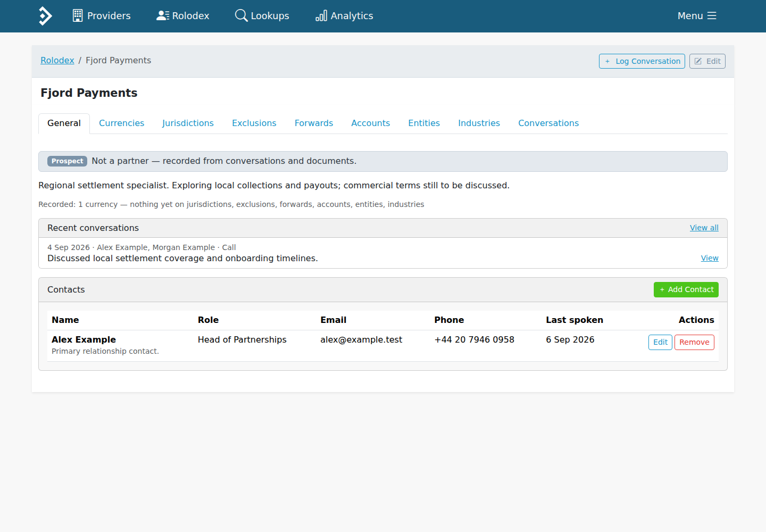The height and width of the screenshot is (532, 766).
Task: Open the Providers nav item
Action: coord(102,16)
